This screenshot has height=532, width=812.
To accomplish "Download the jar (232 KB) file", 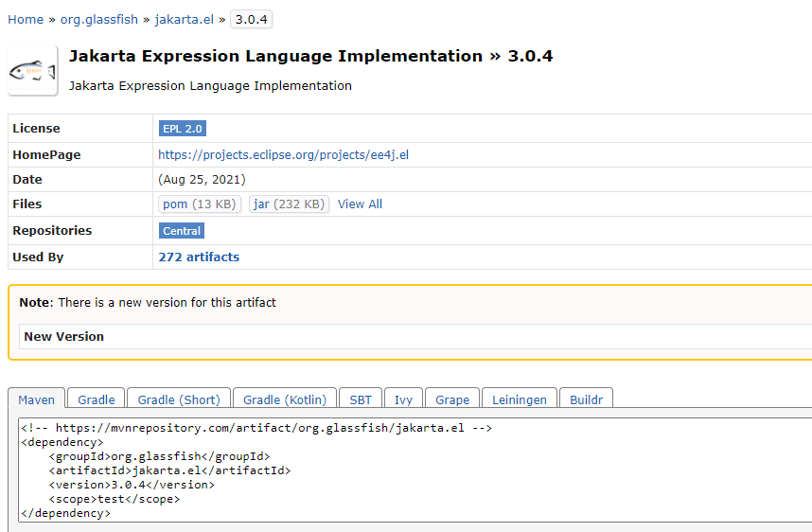I will (x=289, y=204).
